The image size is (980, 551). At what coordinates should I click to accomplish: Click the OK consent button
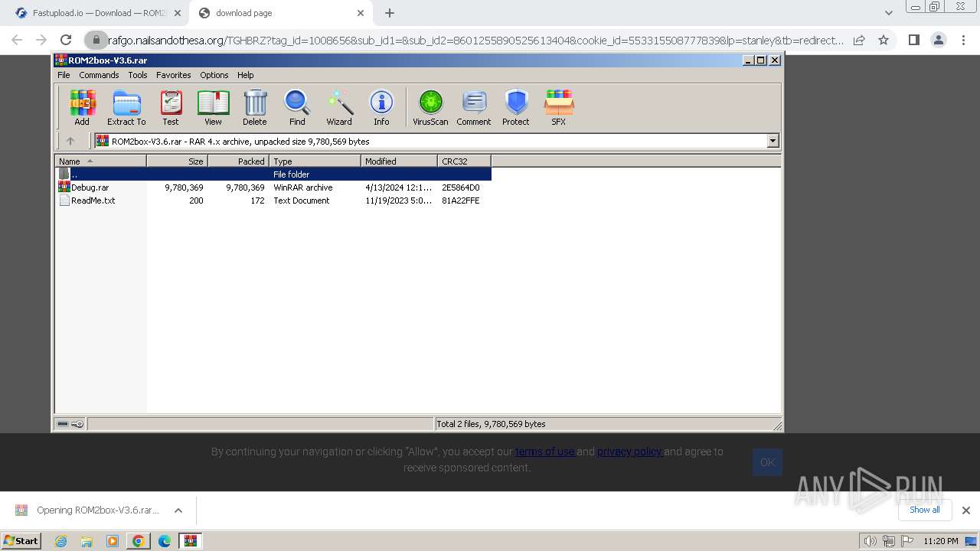point(767,462)
